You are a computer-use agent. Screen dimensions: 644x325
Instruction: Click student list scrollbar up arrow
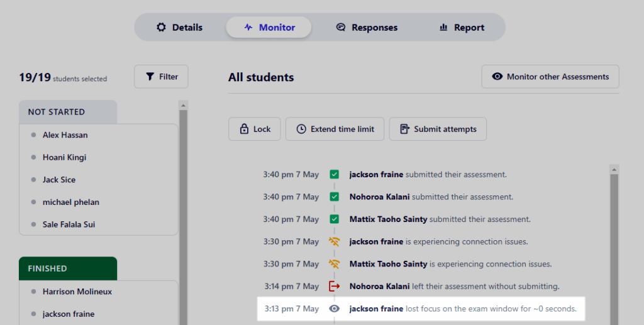[x=183, y=106]
